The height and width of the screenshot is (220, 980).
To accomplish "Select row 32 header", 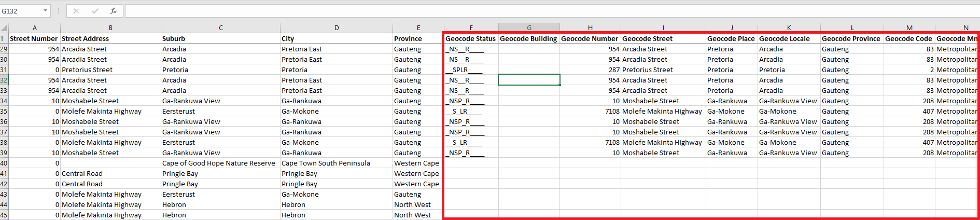I will tap(4, 80).
